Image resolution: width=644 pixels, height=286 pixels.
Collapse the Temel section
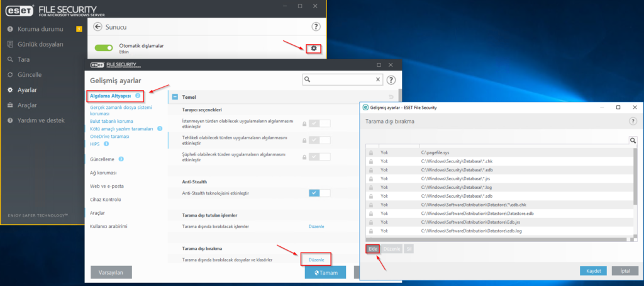point(175,97)
